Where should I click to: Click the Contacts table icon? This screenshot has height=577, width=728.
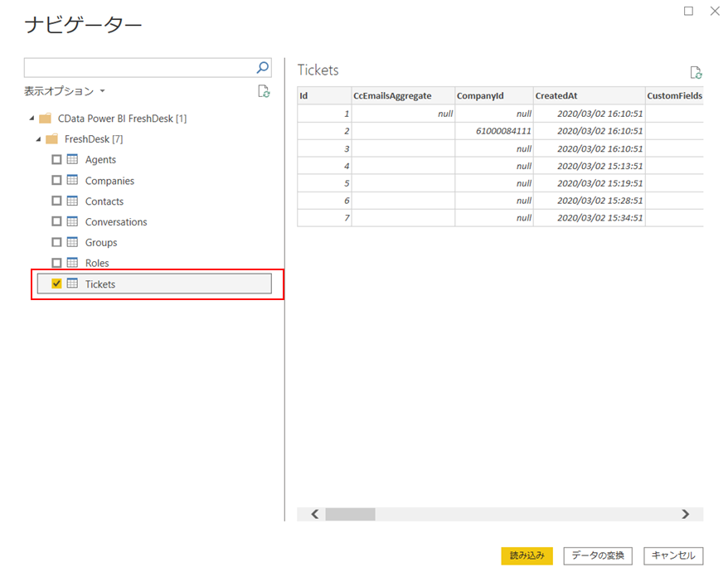(x=72, y=201)
